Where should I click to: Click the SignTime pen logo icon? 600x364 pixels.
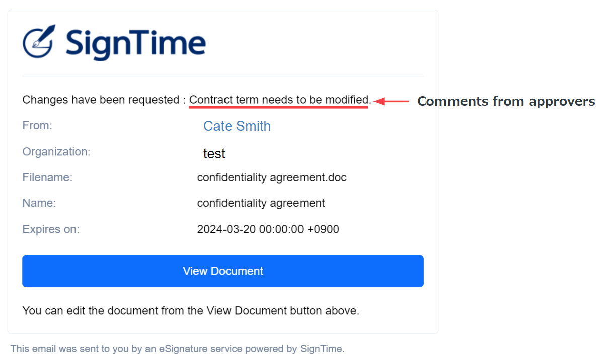(x=39, y=41)
